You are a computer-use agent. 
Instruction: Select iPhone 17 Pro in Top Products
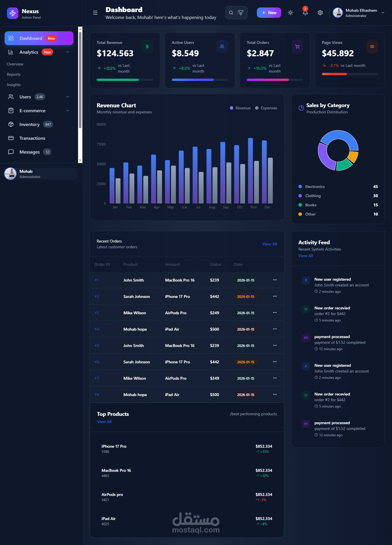pyautogui.click(x=187, y=449)
